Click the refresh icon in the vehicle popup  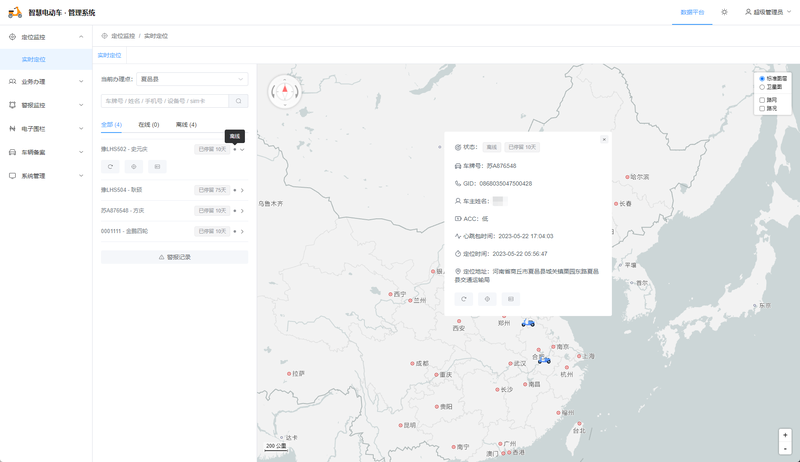click(464, 299)
